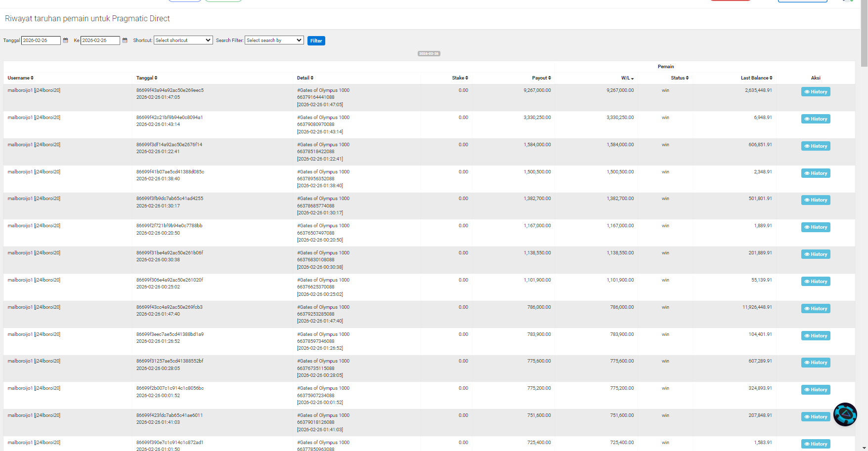Open History for the 3,330,250.00 payout row

click(816, 119)
